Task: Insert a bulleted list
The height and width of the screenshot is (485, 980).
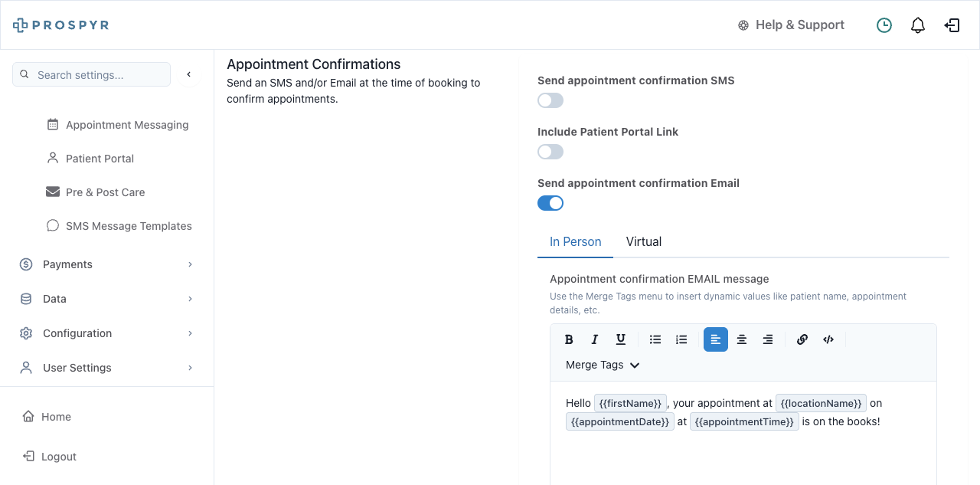Action: coord(655,339)
